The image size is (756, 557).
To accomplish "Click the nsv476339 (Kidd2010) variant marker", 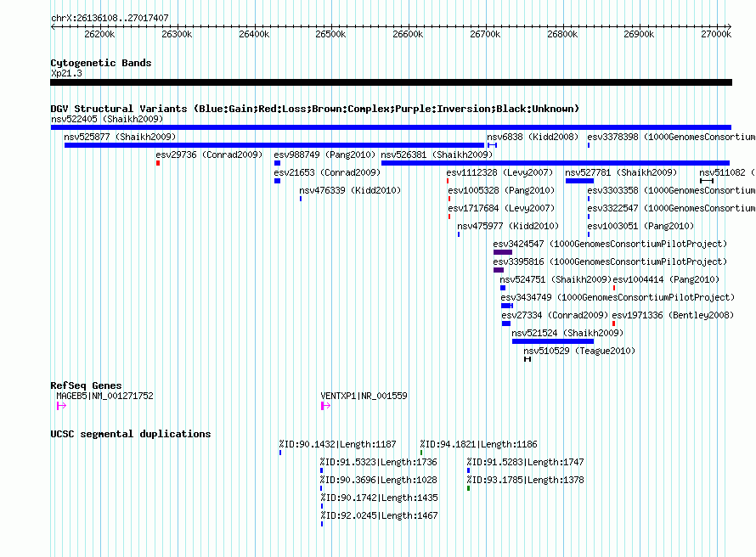I will [301, 199].
